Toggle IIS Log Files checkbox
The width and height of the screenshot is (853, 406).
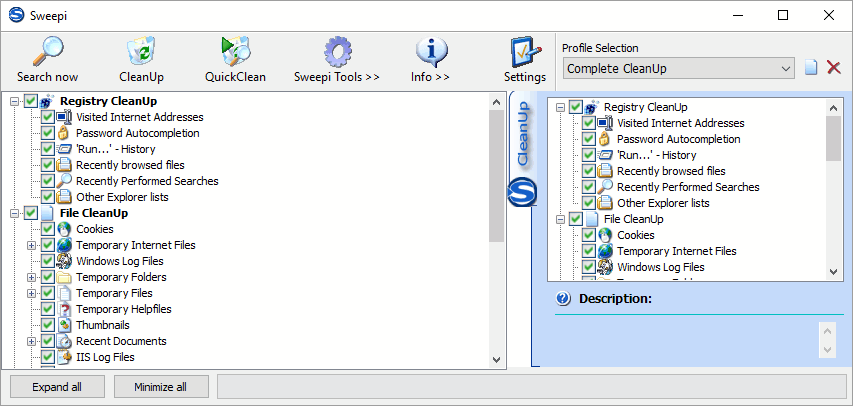48,357
